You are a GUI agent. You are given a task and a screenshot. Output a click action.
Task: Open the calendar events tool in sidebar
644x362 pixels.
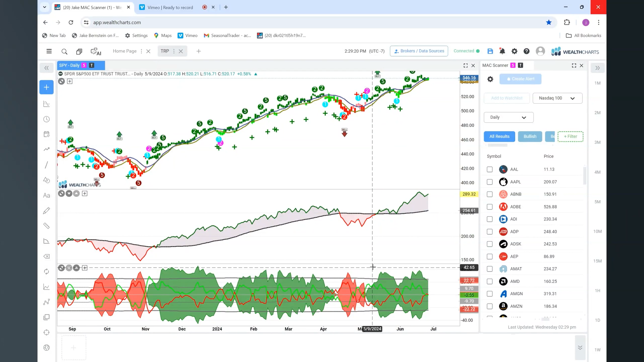click(x=47, y=134)
